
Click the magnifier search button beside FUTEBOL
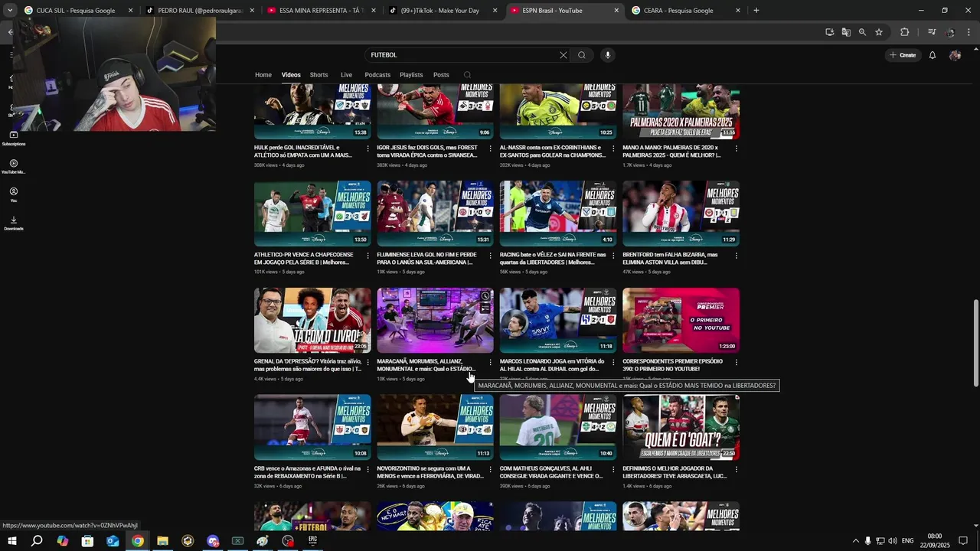582,55
